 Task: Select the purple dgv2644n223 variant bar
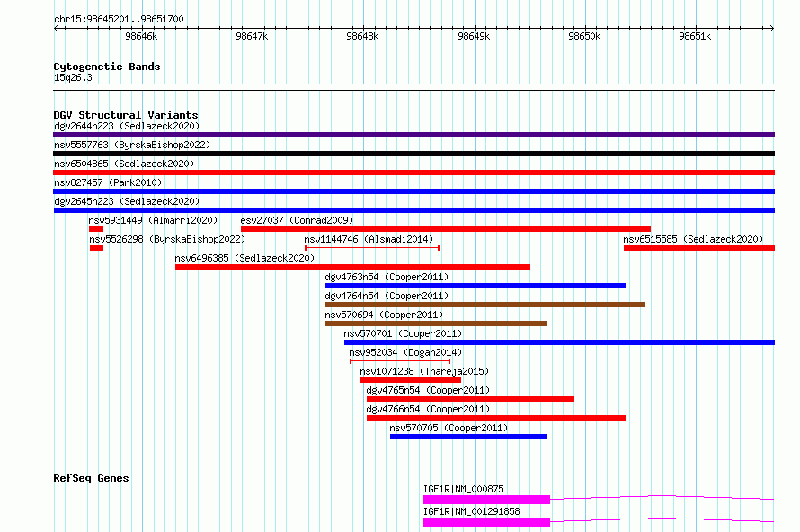click(413, 135)
